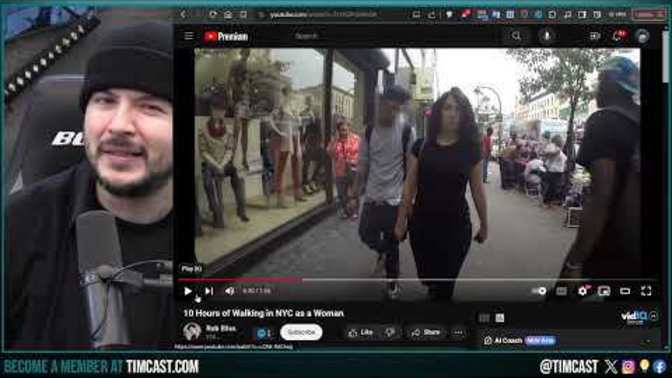Screen dimensions: 672x378
Task: Click the magnifier search button
Action: point(516,36)
